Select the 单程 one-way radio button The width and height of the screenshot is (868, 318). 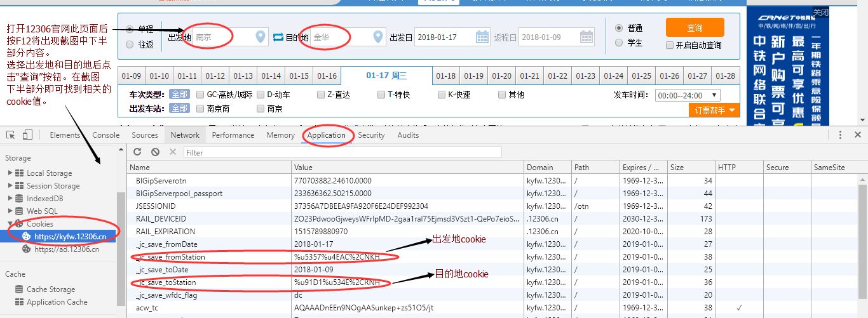tap(130, 29)
